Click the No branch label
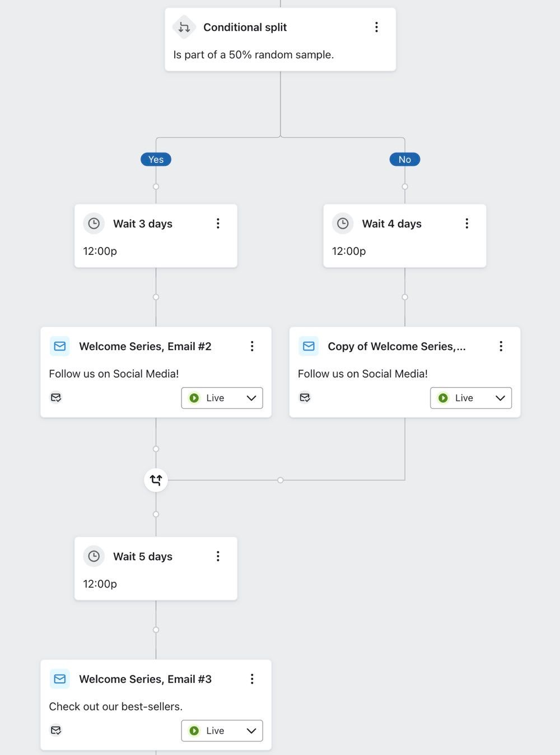Image resolution: width=560 pixels, height=755 pixels. point(404,159)
